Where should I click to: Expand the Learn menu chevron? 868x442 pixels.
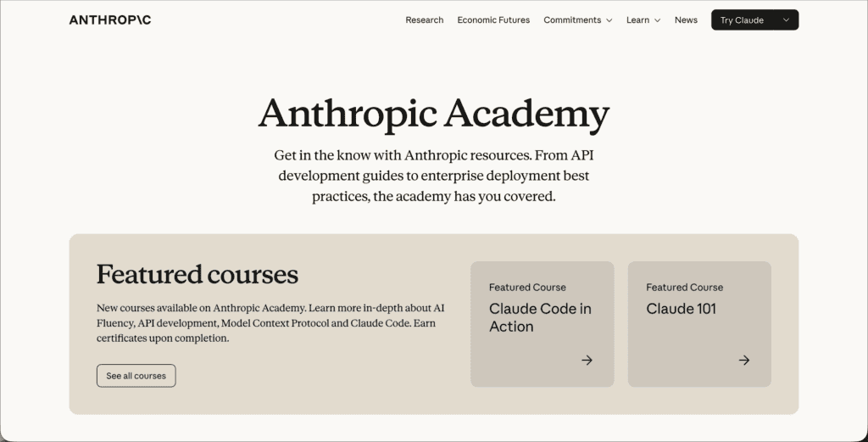tap(657, 20)
